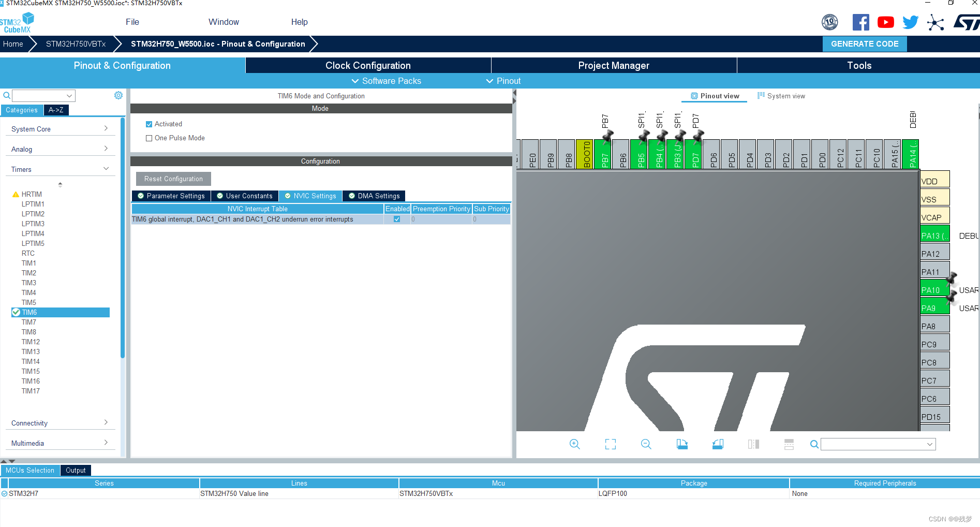Select TIM17 in timers list
The width and height of the screenshot is (980, 527).
coord(31,391)
